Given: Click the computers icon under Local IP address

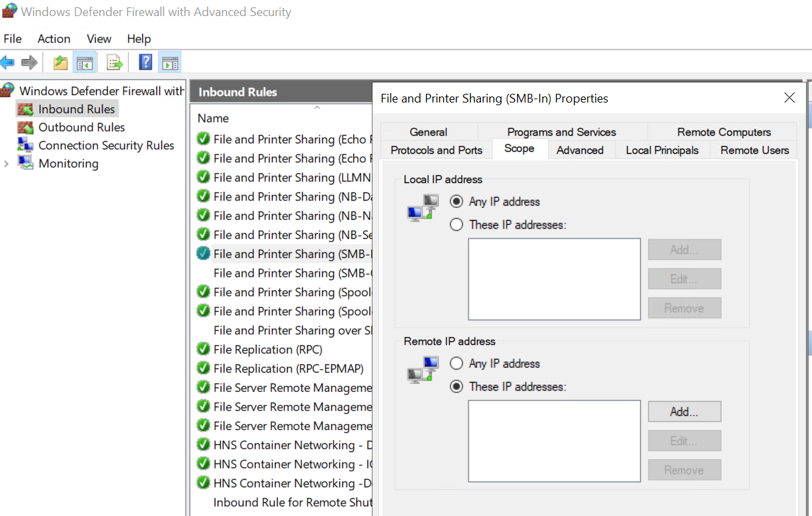Looking at the screenshot, I should point(423,208).
